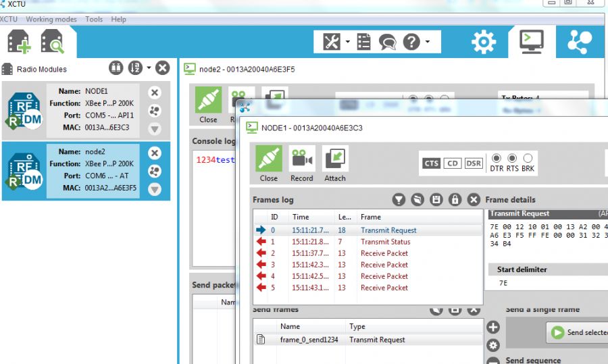
Task: Toggle the DTR radio button
Action: (x=497, y=158)
